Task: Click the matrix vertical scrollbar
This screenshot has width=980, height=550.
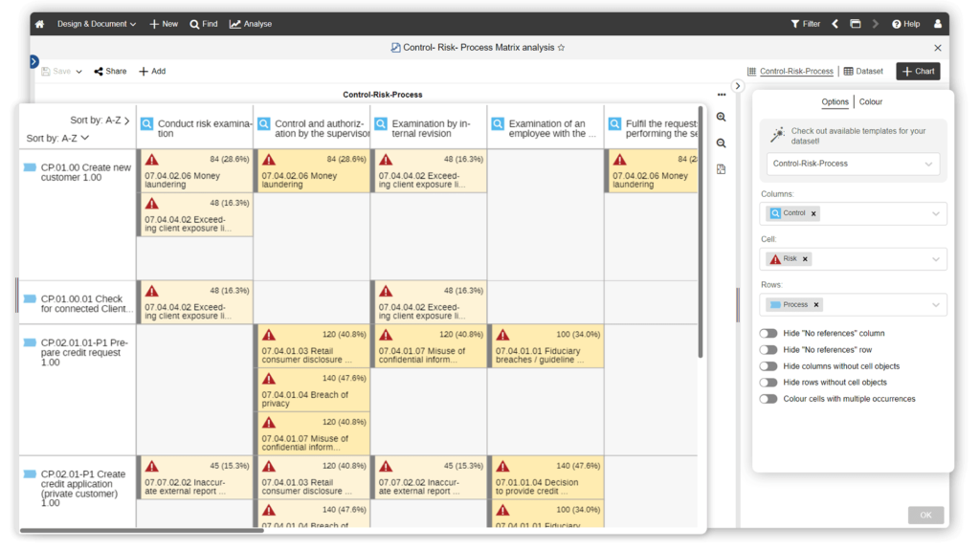Action: [x=701, y=239]
